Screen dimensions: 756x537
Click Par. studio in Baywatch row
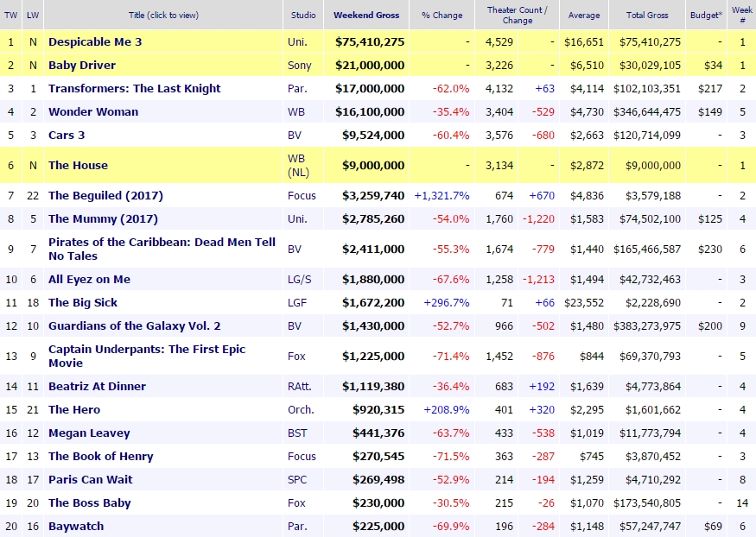tap(295, 526)
